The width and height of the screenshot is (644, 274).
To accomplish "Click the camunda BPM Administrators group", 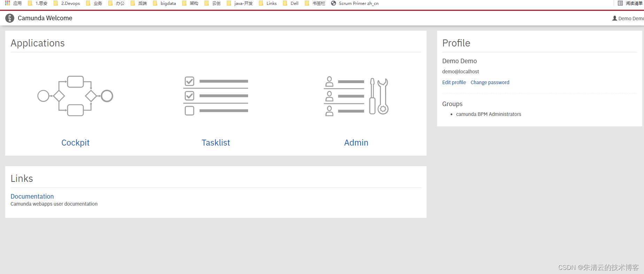I will pos(489,114).
